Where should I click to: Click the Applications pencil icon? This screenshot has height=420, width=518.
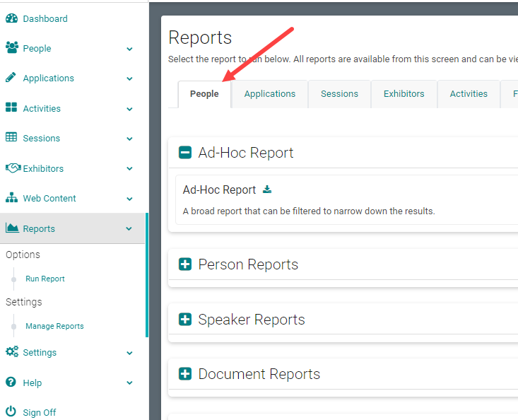pyautogui.click(x=11, y=78)
